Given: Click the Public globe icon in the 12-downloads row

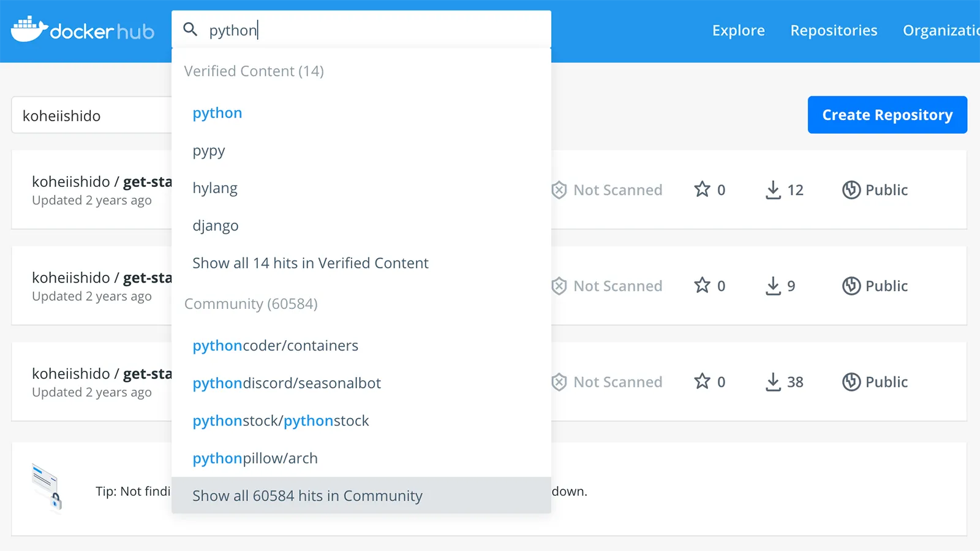Looking at the screenshot, I should pos(851,190).
